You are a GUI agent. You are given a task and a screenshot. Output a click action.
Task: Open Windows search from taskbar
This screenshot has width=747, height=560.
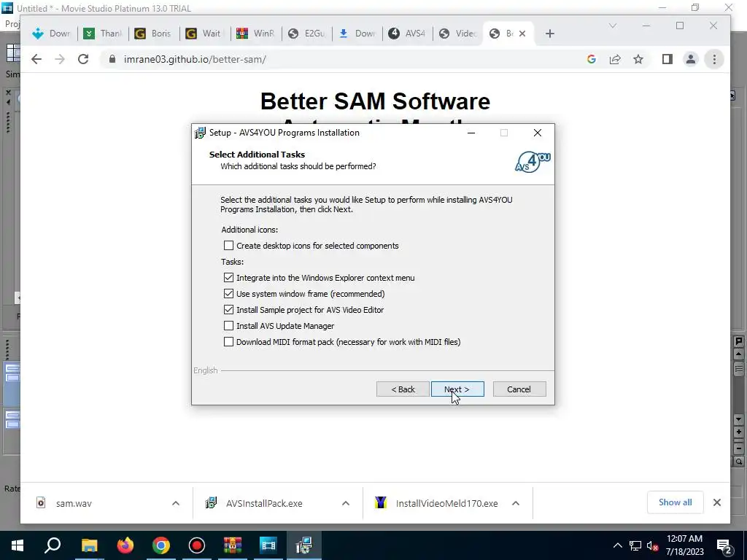[53, 545]
